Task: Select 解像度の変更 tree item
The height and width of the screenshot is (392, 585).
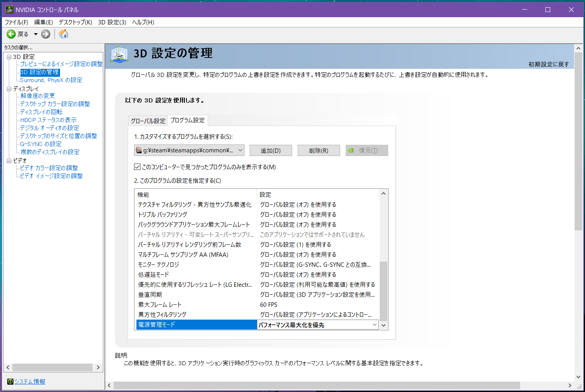Action: pyautogui.click(x=38, y=96)
